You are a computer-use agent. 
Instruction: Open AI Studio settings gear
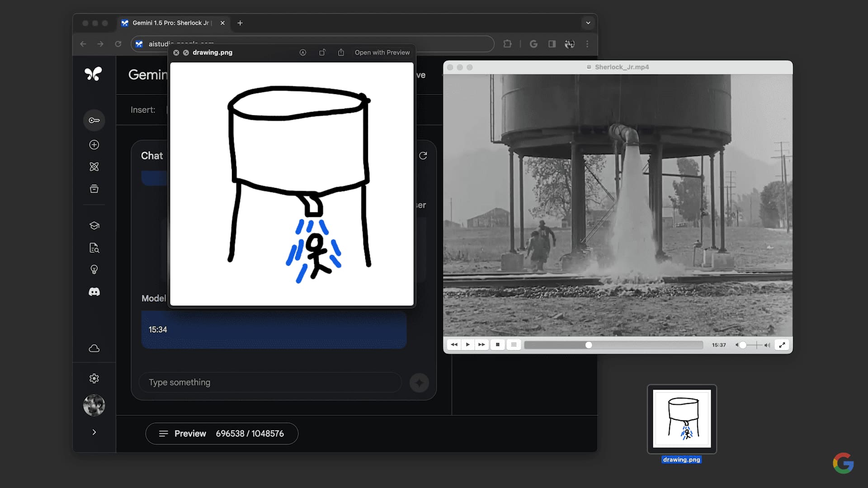[94, 379]
